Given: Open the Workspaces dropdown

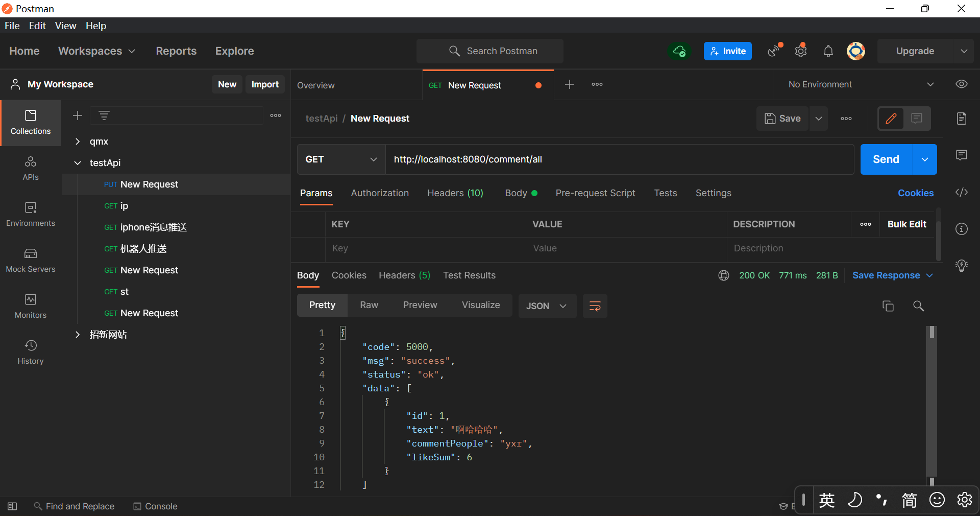Looking at the screenshot, I should 96,51.
